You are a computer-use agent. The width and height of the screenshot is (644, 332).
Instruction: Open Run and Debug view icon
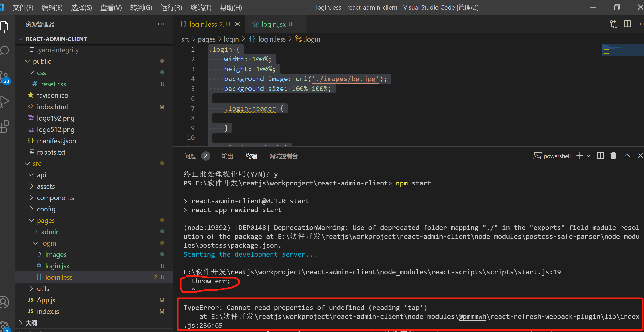pyautogui.click(x=5, y=101)
